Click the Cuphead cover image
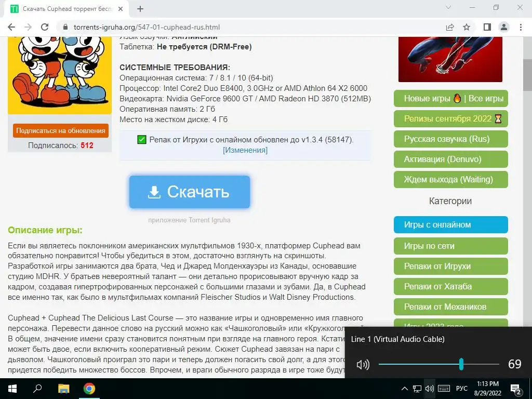532x399 pixels. 60,75
